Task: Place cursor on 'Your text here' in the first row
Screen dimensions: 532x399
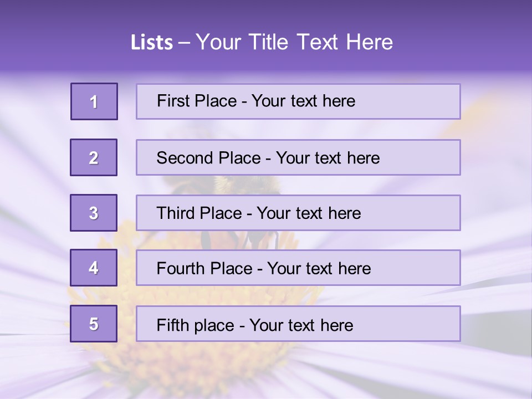Action: click(303, 101)
